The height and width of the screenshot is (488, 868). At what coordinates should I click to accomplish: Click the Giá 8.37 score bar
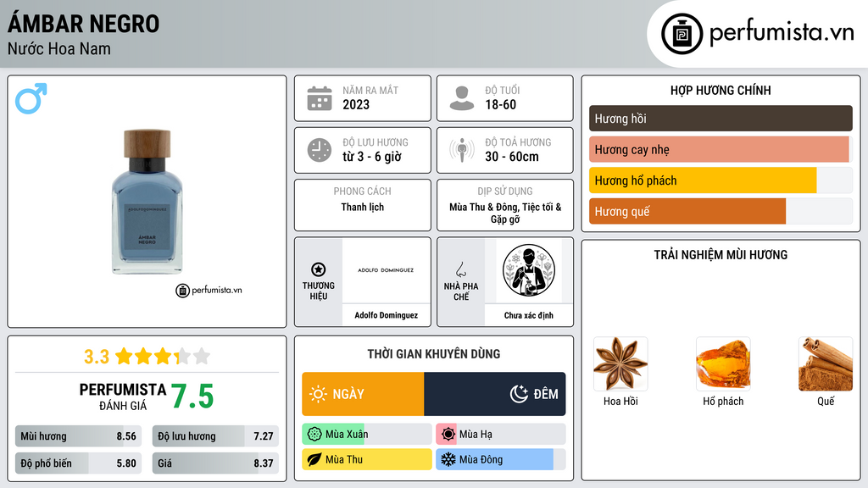click(215, 463)
